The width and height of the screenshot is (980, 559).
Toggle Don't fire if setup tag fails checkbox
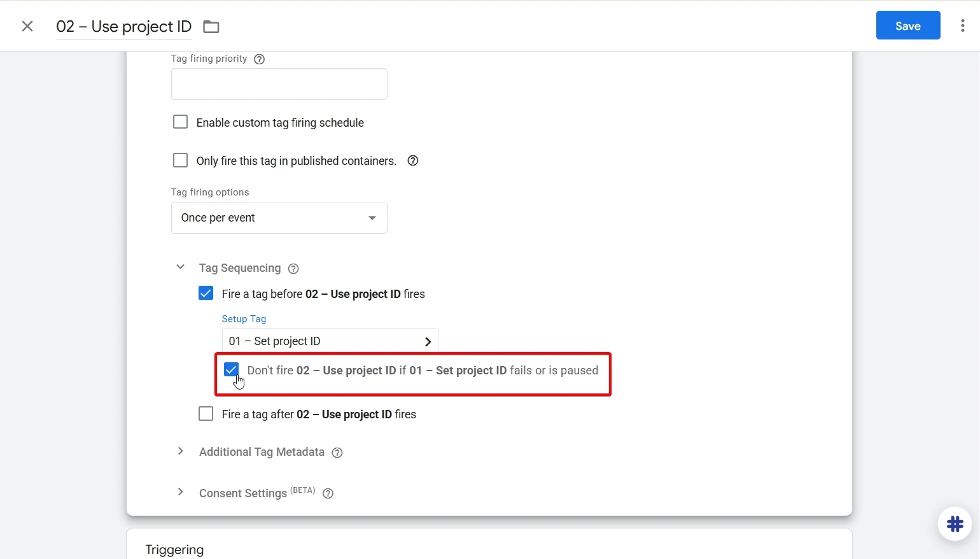(232, 369)
